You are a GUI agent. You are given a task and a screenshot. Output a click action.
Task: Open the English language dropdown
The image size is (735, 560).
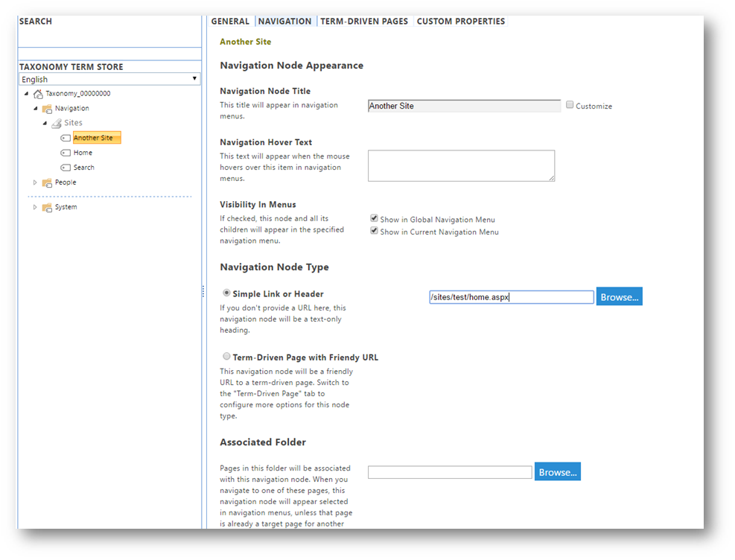109,79
